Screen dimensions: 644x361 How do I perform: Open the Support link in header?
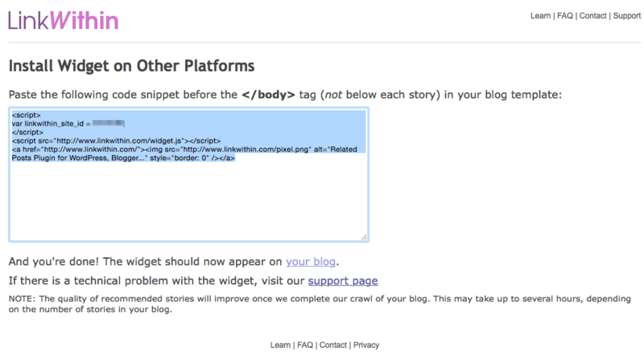point(627,15)
